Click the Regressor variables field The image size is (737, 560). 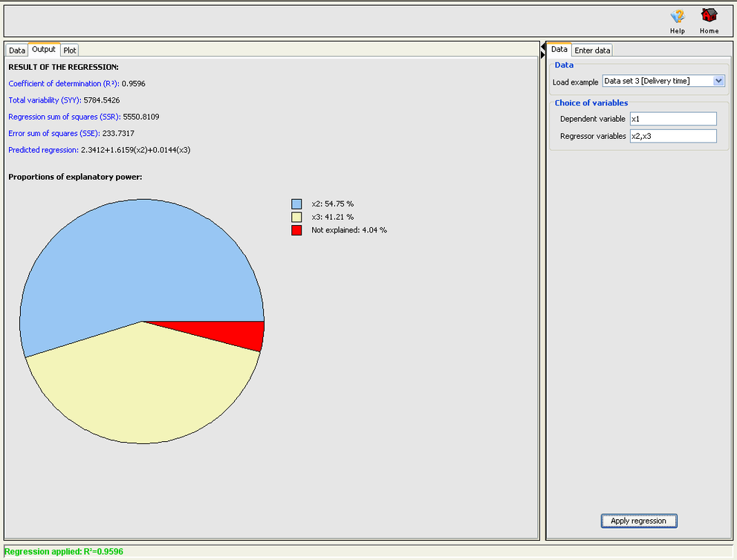click(x=672, y=136)
